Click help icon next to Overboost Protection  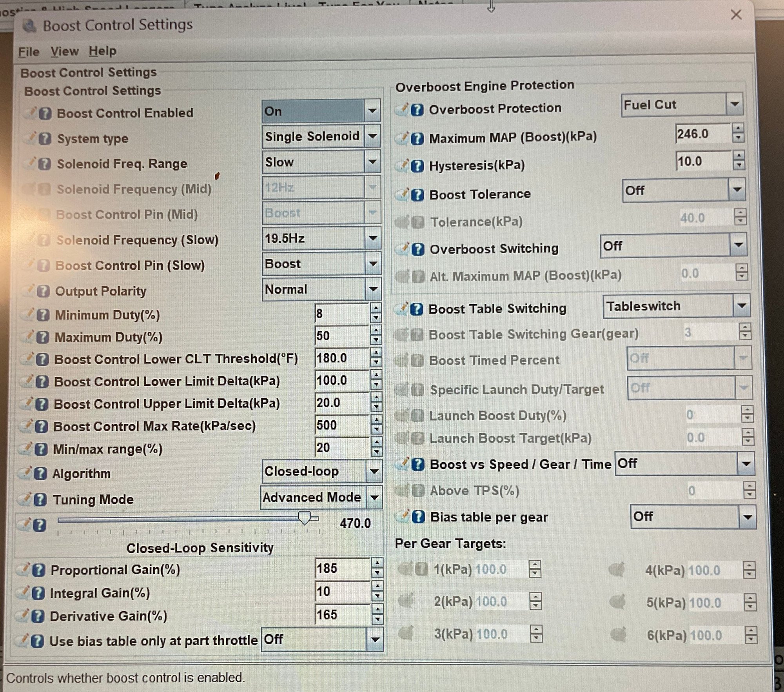(x=417, y=110)
